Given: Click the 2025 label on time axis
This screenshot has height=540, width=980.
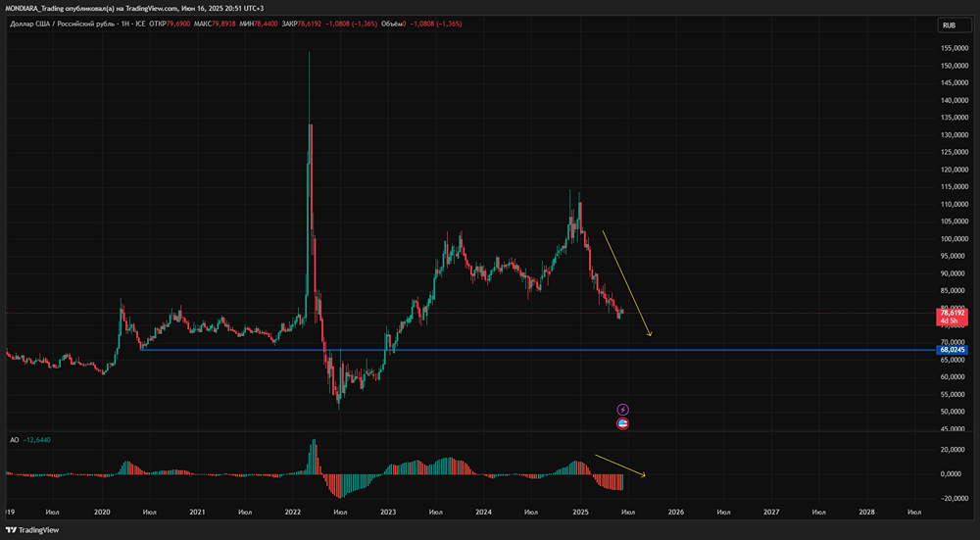Looking at the screenshot, I should 580,512.
